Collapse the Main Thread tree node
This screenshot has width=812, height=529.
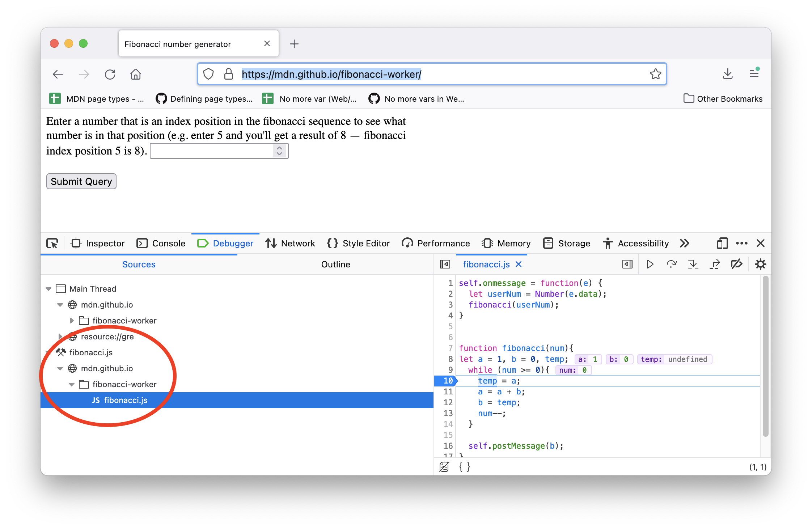point(48,288)
